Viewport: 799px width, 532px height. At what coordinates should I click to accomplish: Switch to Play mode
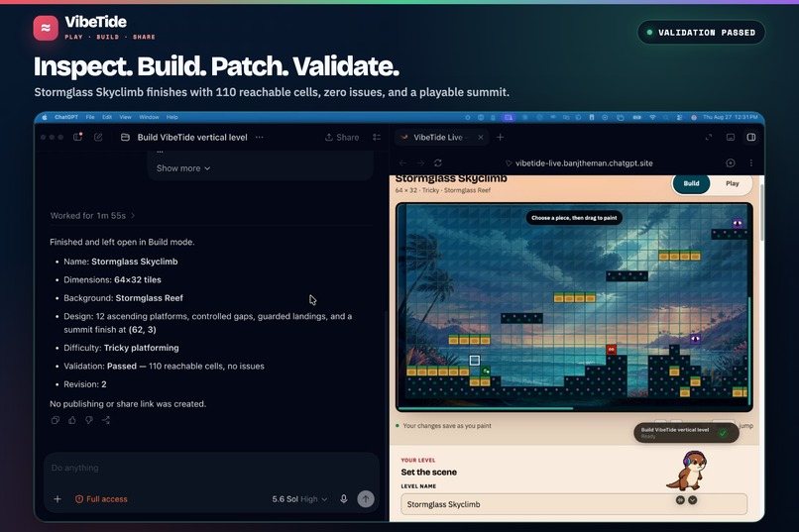(733, 183)
